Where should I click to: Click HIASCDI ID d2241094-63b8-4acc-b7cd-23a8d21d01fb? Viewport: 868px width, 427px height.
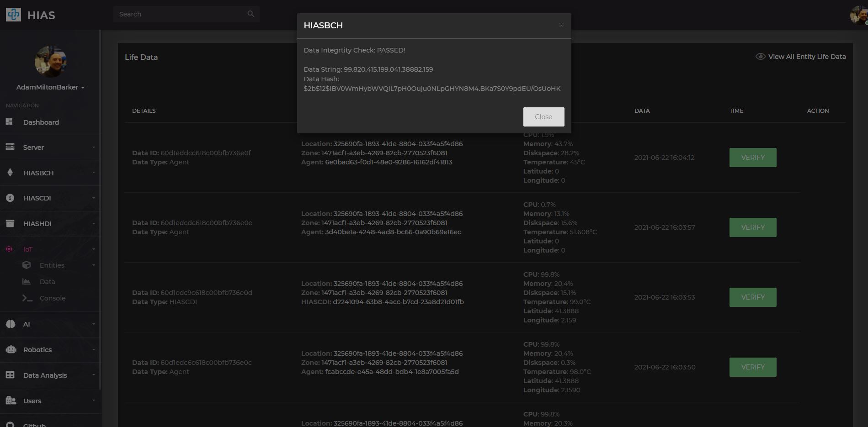point(398,302)
